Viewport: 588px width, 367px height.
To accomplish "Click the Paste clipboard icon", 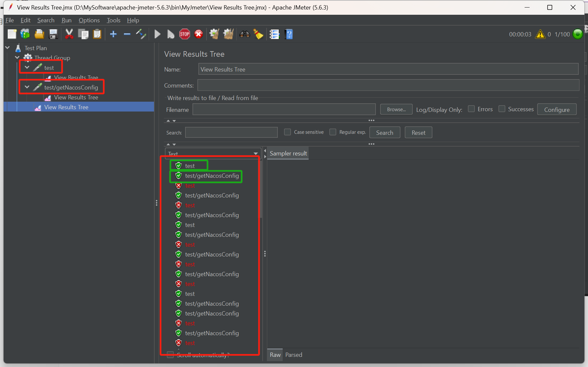I will [x=97, y=34].
